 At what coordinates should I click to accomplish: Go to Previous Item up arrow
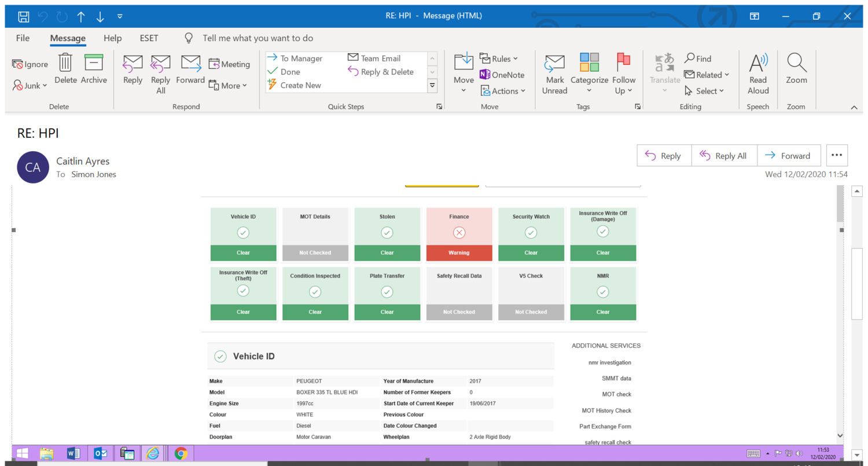tap(81, 16)
